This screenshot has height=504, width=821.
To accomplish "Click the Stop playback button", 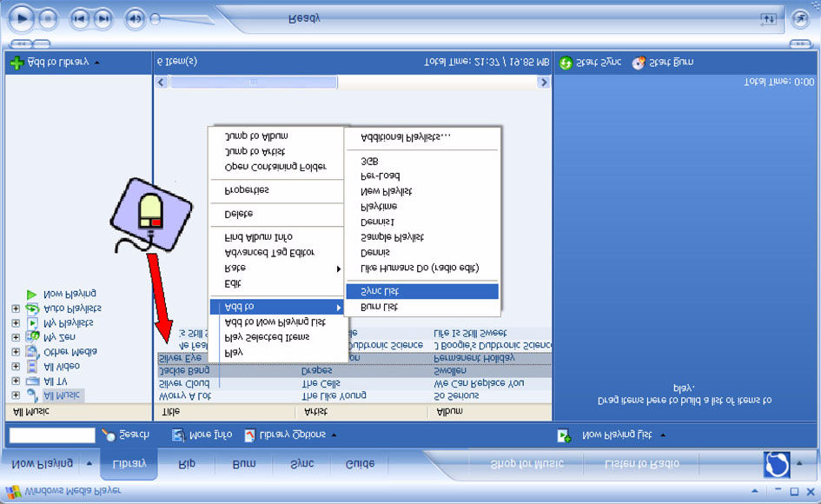I will point(48,19).
